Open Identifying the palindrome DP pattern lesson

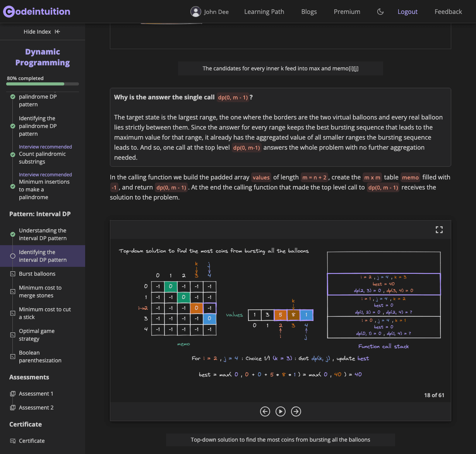point(38,126)
